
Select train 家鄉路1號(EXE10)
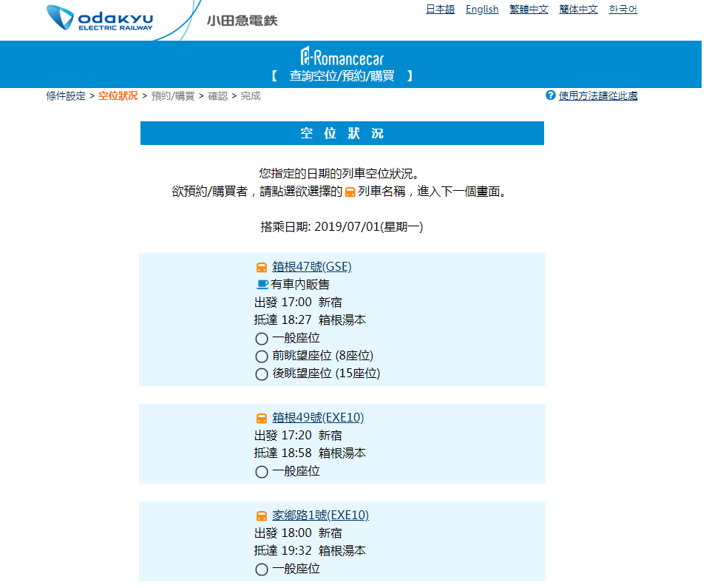click(321, 516)
